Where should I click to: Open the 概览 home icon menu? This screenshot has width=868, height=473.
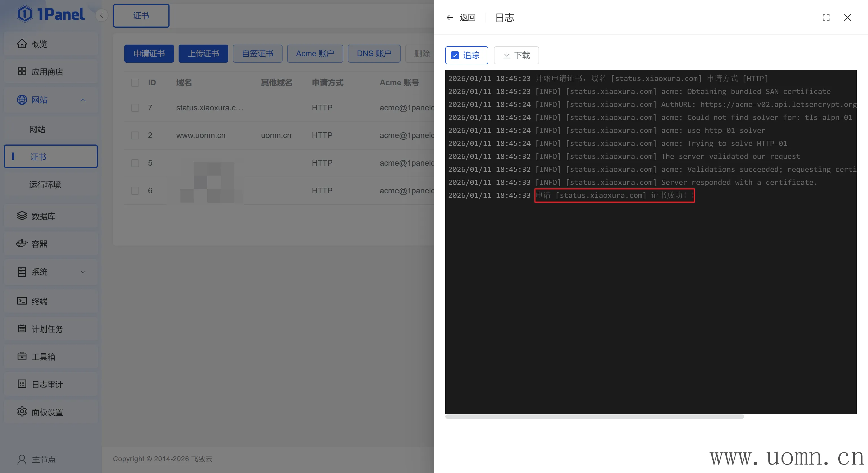(x=22, y=44)
